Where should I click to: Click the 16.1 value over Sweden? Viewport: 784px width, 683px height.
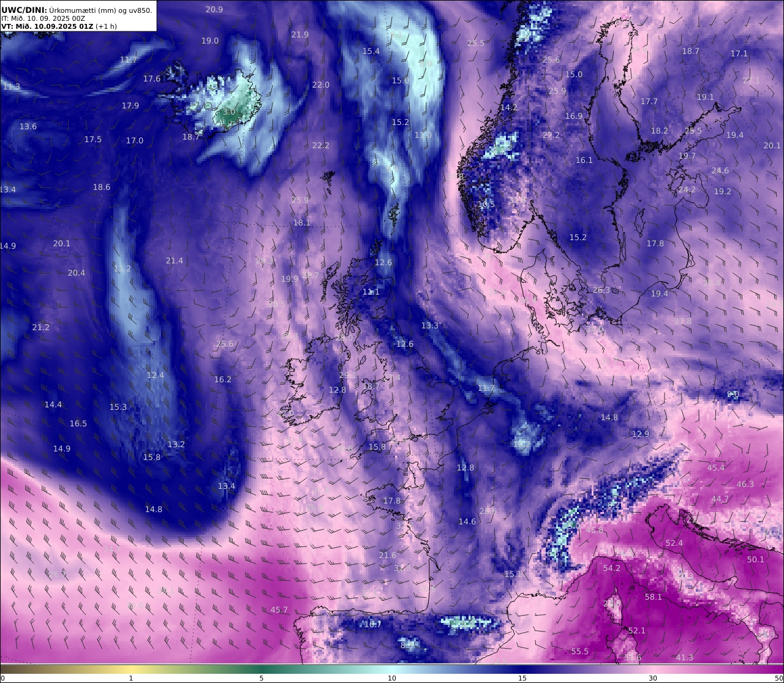coord(584,160)
